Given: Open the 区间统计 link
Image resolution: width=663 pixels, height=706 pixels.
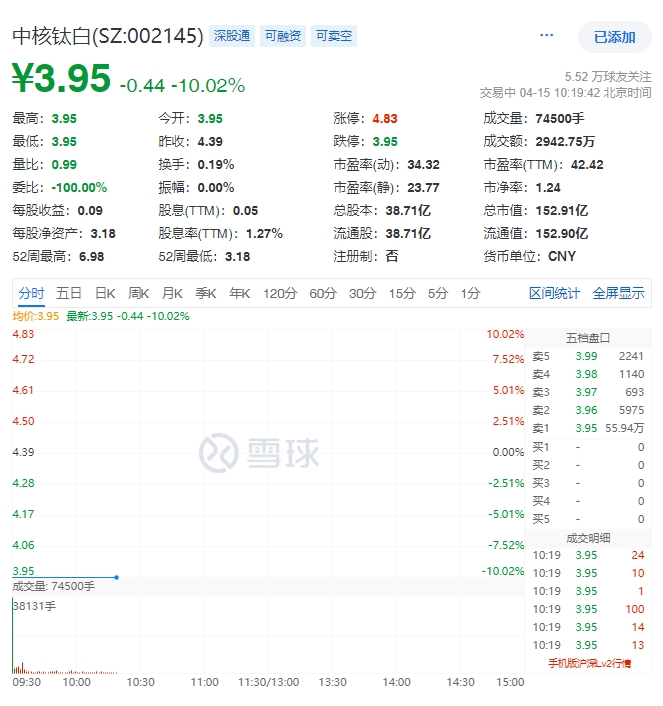Looking at the screenshot, I should point(554,294).
